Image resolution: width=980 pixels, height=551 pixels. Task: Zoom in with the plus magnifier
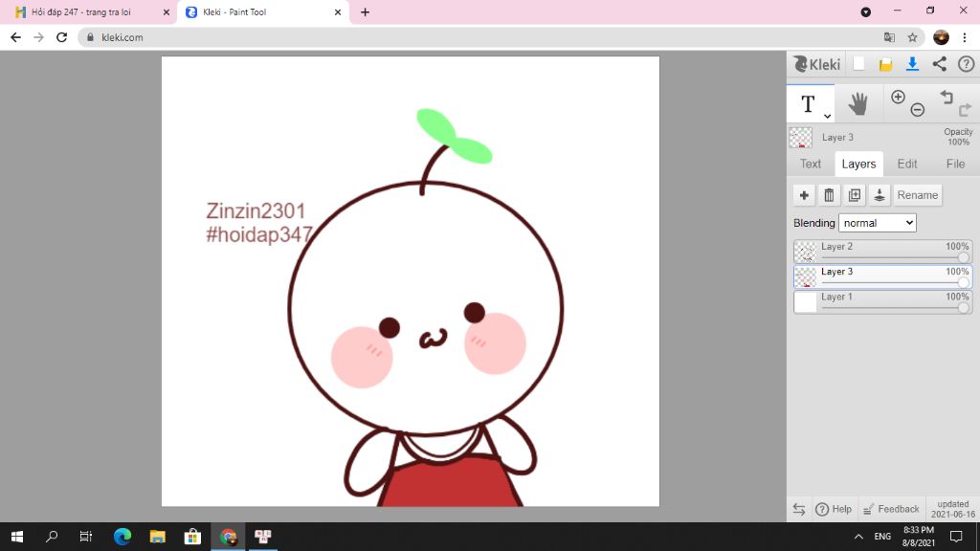(x=898, y=97)
